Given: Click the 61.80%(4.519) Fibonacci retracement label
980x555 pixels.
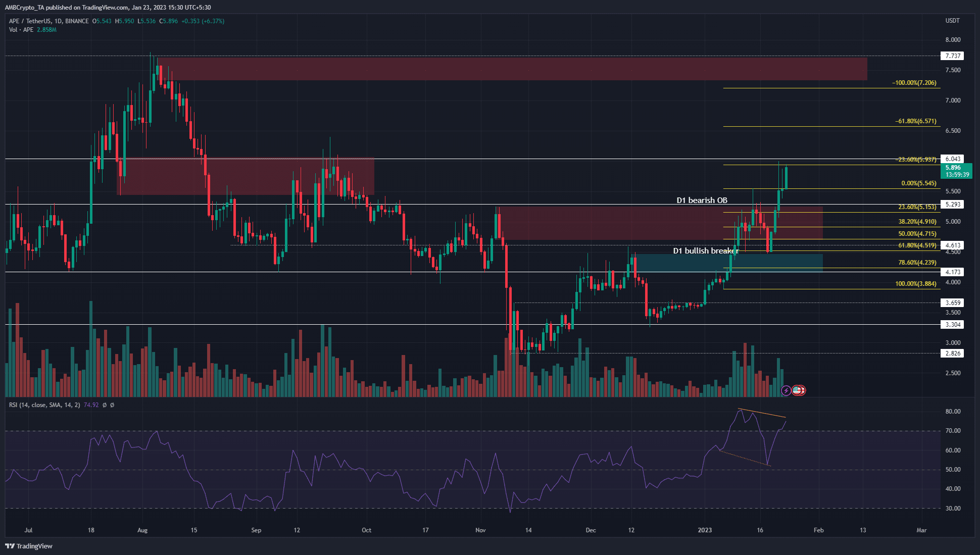Looking at the screenshot, I should 917,245.
